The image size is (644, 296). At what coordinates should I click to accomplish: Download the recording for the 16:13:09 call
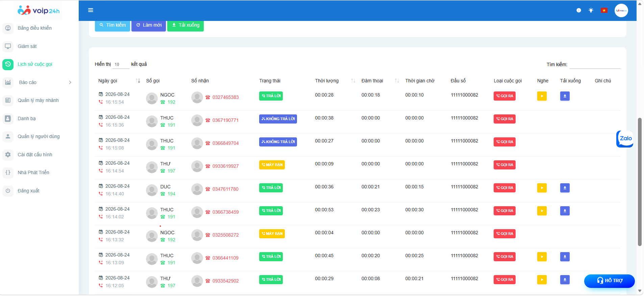[x=565, y=257]
